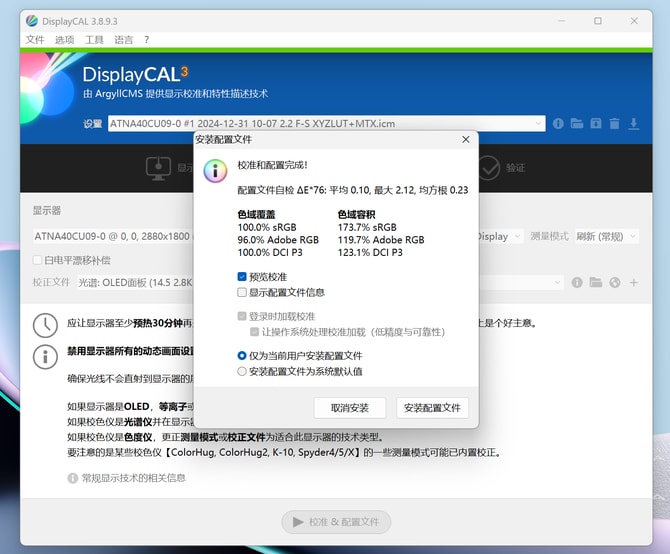Click the profile info icon in settings row

click(560, 124)
